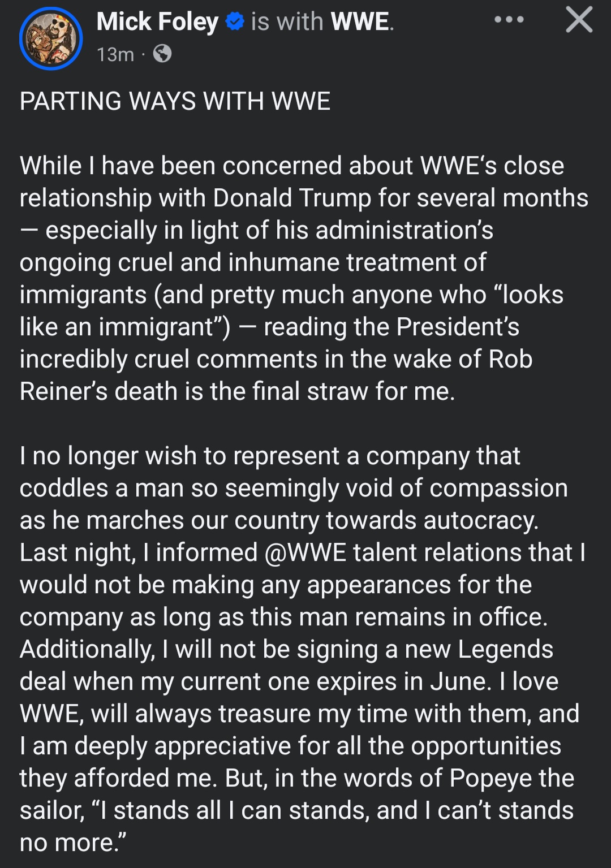The height and width of the screenshot is (868, 611).
Task: Click the words "Donald Trump" in the post
Action: coord(292,198)
